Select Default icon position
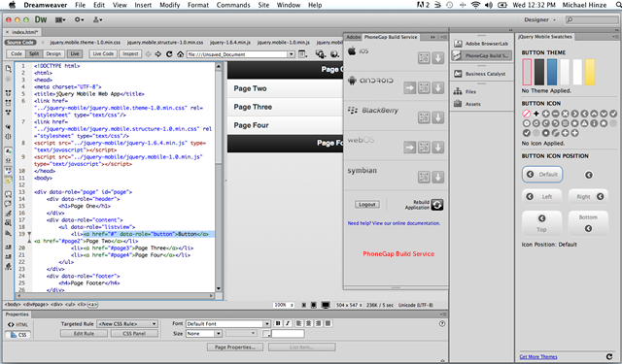The height and width of the screenshot is (364, 622). (x=542, y=175)
